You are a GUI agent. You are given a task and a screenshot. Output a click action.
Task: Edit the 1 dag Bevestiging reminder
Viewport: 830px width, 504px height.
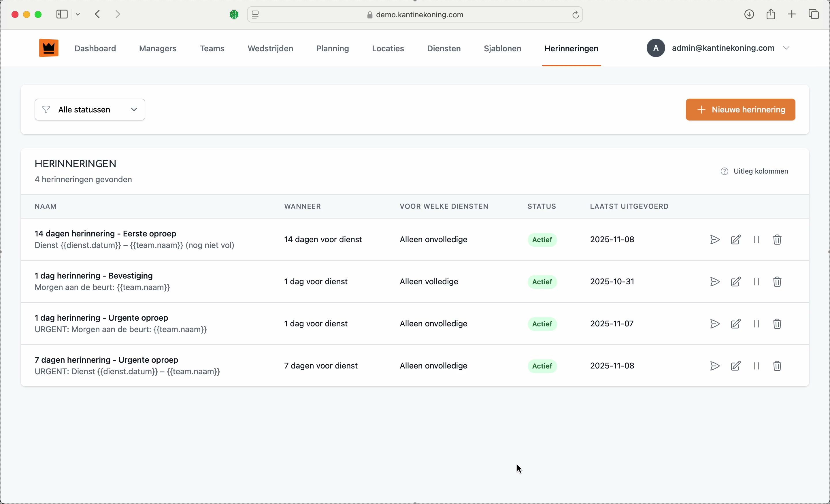coord(736,282)
